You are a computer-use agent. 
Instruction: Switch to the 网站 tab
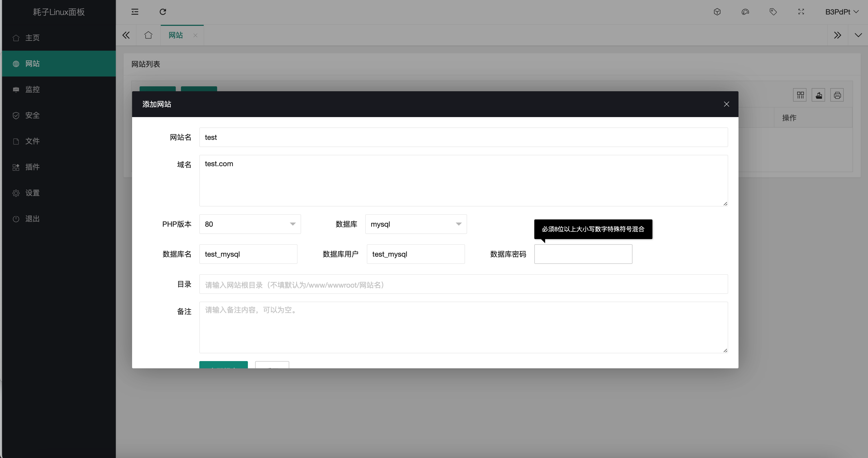176,35
